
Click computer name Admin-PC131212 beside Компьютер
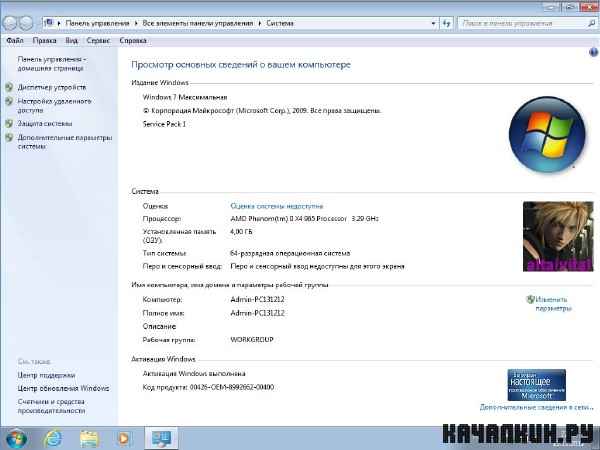point(257,299)
